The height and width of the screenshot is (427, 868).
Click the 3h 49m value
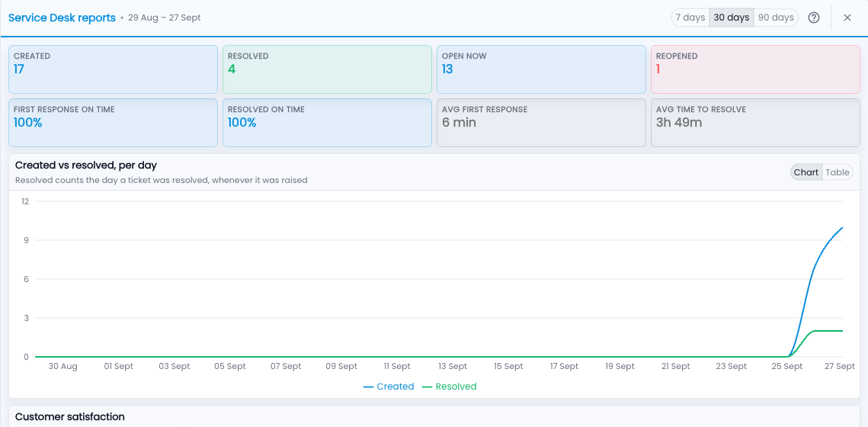[x=679, y=123]
